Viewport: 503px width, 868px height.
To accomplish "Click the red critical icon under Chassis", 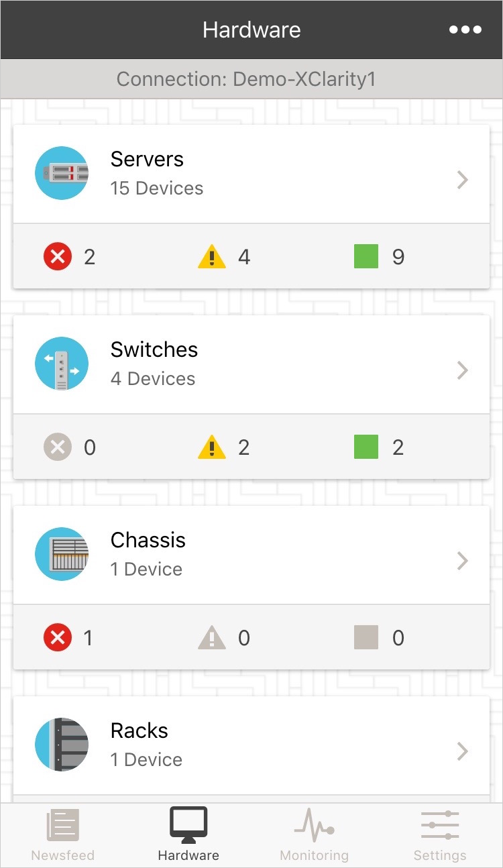I will coord(58,638).
